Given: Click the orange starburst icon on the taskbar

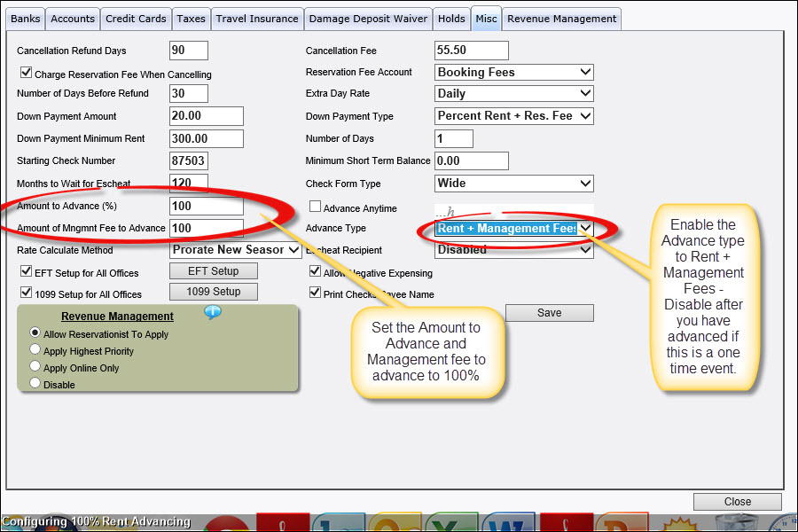Looking at the screenshot, I should click(x=678, y=523).
